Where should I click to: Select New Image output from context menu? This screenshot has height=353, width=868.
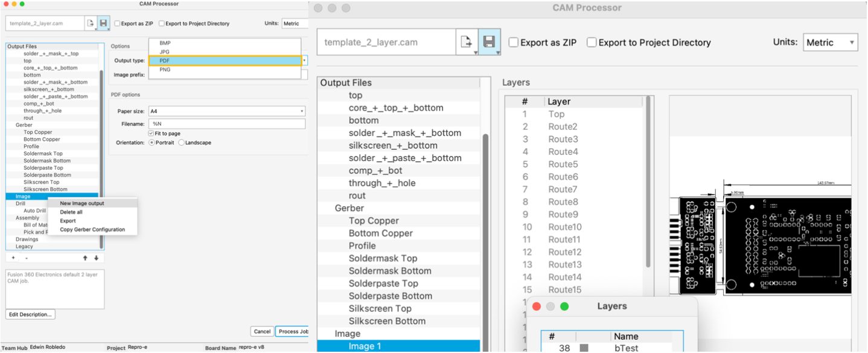click(82, 204)
